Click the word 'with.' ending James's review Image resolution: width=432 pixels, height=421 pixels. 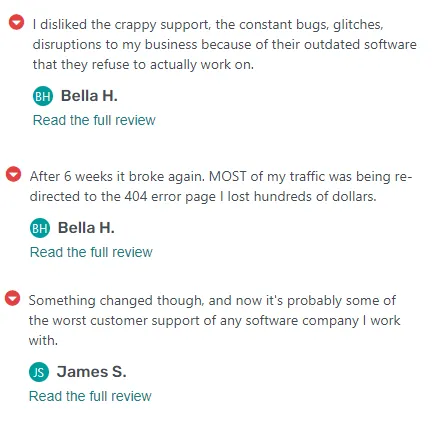click(43, 341)
